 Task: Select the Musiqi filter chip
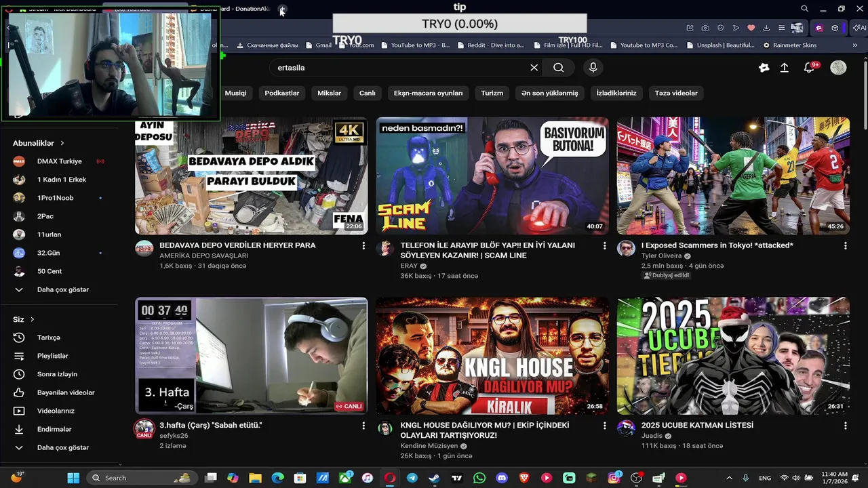[235, 93]
